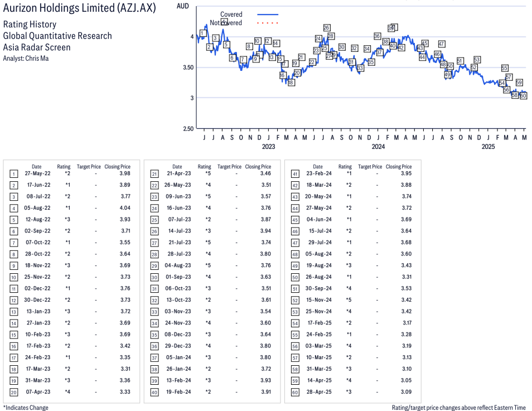Click the Global Quantitative Research line
Viewport: 532px width, 411px height.
[57, 36]
